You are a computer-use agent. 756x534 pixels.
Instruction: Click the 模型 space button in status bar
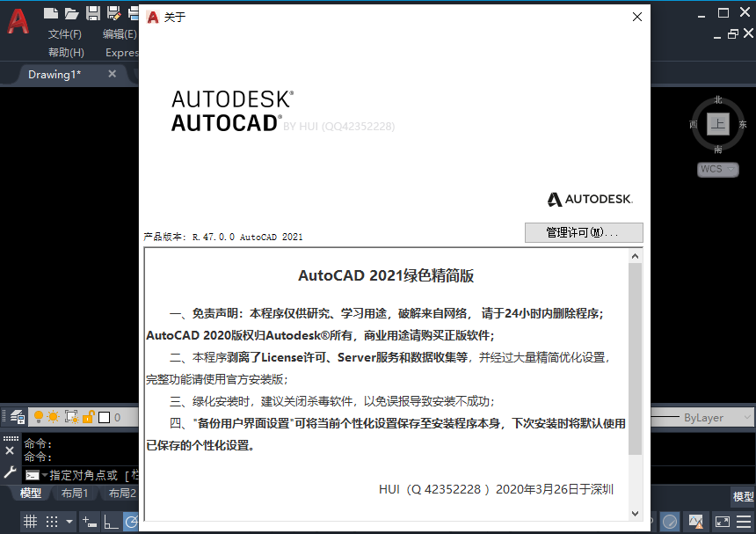pyautogui.click(x=743, y=496)
